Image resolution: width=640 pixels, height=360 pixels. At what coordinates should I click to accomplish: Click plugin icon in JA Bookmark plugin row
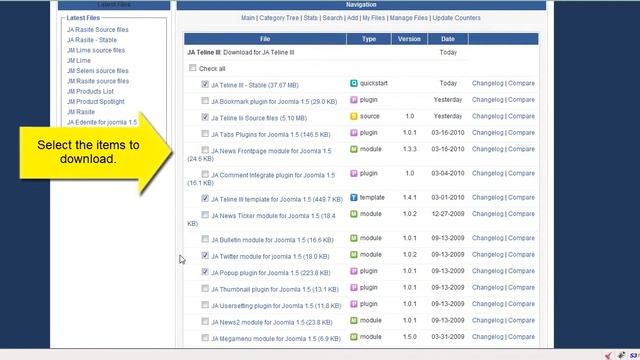tap(354, 100)
